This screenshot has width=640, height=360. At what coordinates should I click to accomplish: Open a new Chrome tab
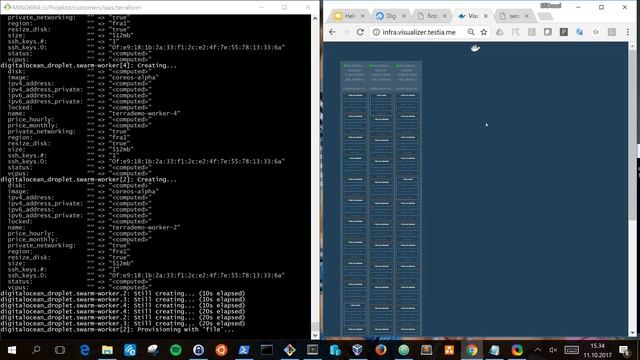[x=544, y=16]
